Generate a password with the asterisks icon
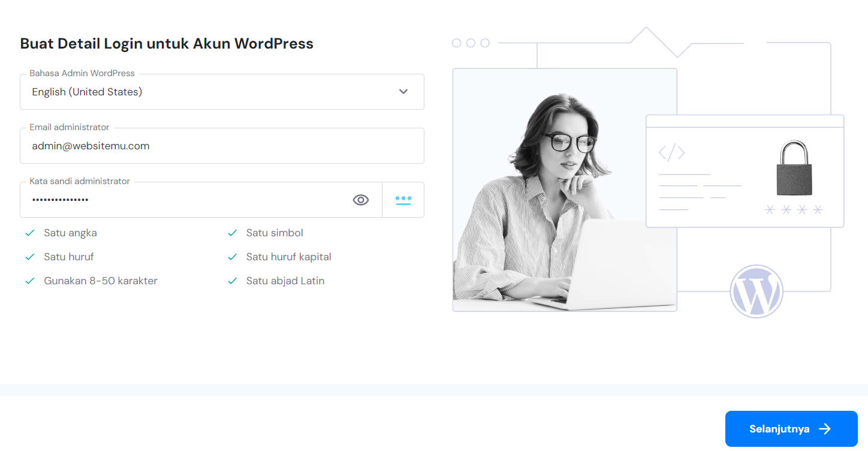Image resolution: width=868 pixels, height=451 pixels. pyautogui.click(x=403, y=200)
